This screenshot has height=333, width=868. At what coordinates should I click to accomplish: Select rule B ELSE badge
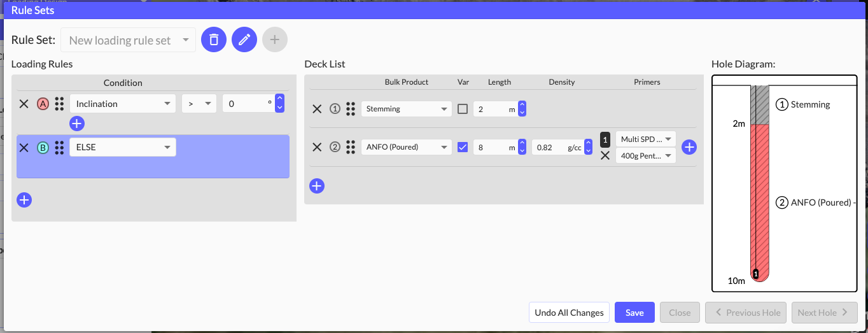coord(43,148)
